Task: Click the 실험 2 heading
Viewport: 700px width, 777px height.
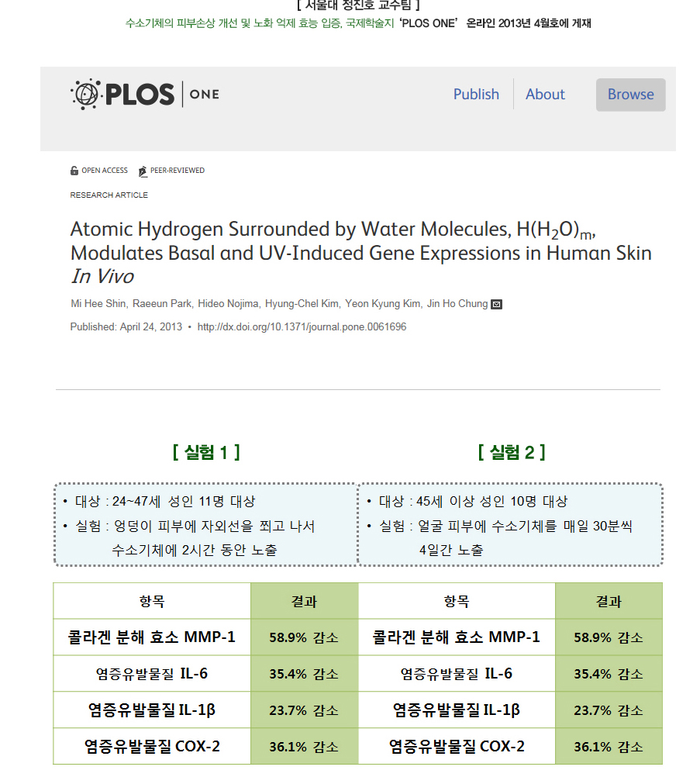Action: (512, 452)
